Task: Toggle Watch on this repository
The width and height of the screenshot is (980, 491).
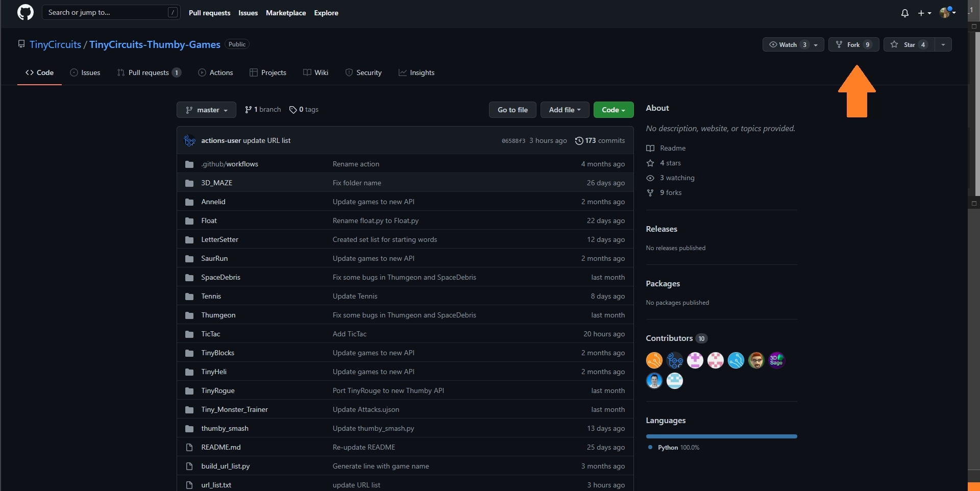Action: pos(788,45)
